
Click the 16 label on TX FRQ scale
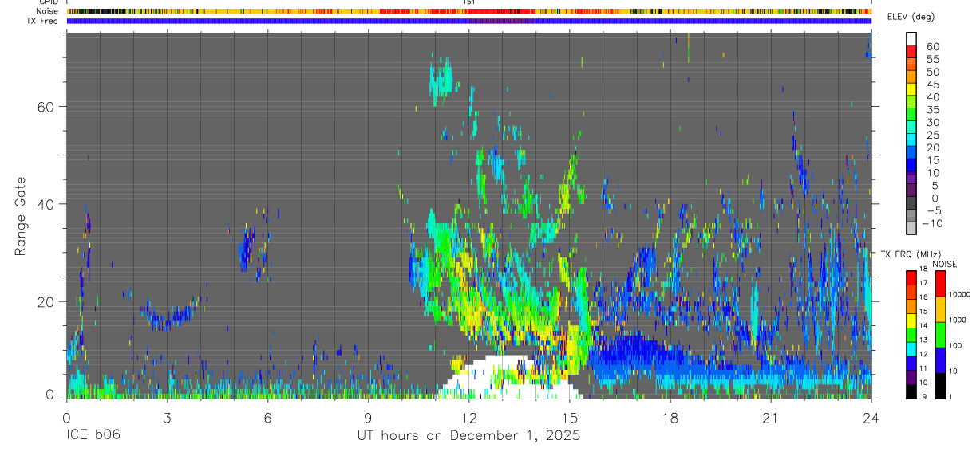pyautogui.click(x=922, y=297)
